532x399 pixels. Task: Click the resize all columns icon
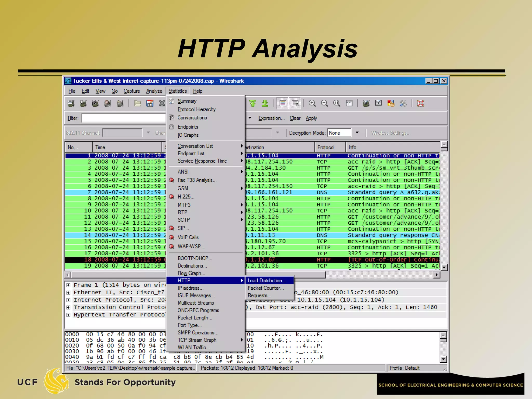pyautogui.click(x=349, y=103)
